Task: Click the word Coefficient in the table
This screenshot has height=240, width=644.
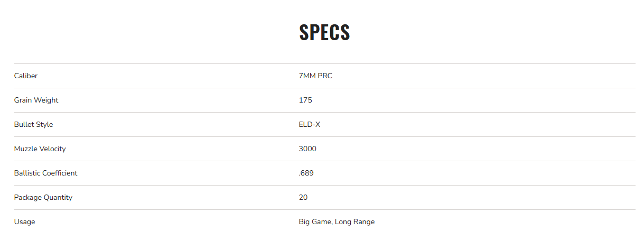Action: click(61, 173)
